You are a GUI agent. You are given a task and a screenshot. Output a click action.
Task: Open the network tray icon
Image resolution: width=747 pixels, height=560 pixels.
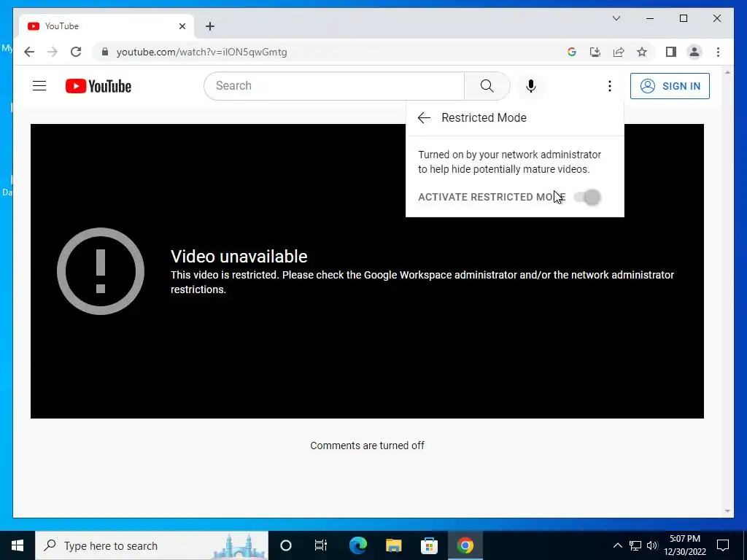tap(635, 545)
